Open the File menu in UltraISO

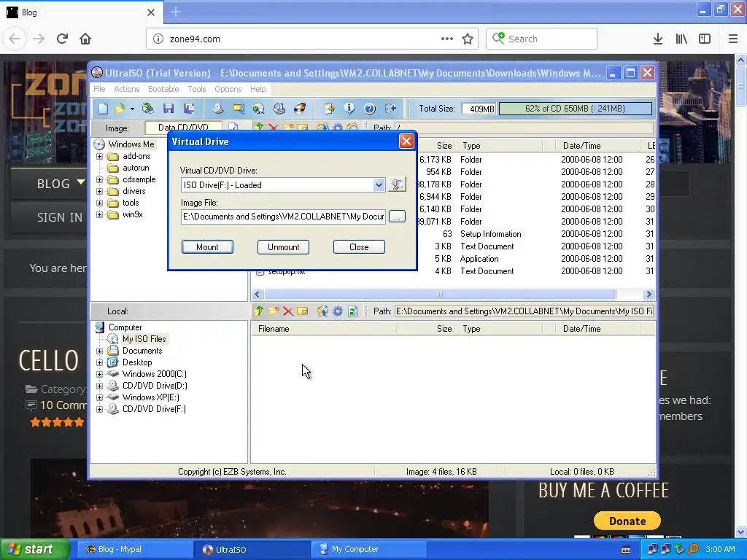[x=99, y=89]
